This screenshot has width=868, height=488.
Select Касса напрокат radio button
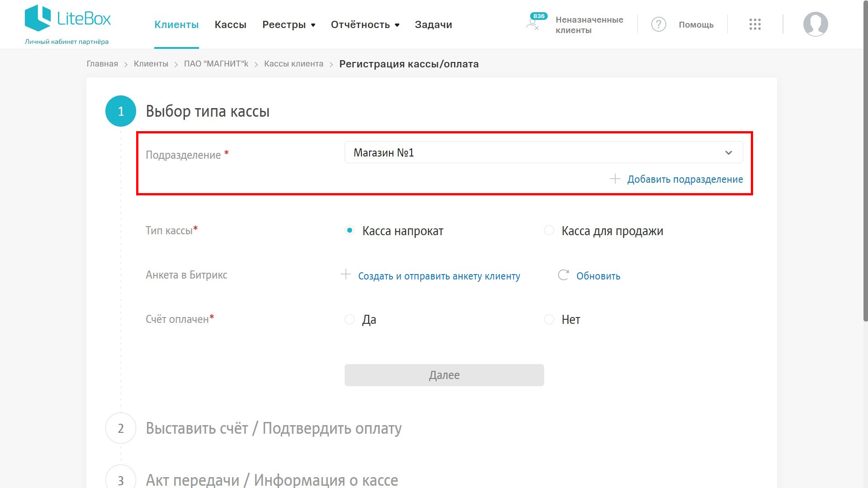click(350, 230)
